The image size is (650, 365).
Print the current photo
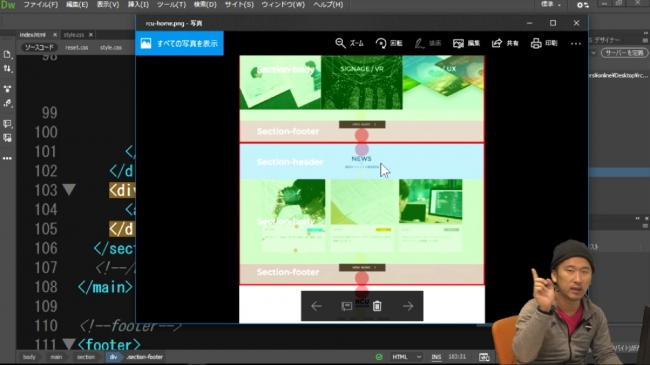544,43
